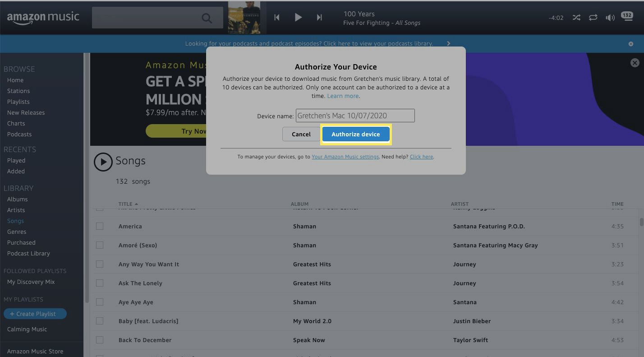The image size is (644, 357).
Task: Click the remaining time -4:02 display
Action: coord(556,18)
